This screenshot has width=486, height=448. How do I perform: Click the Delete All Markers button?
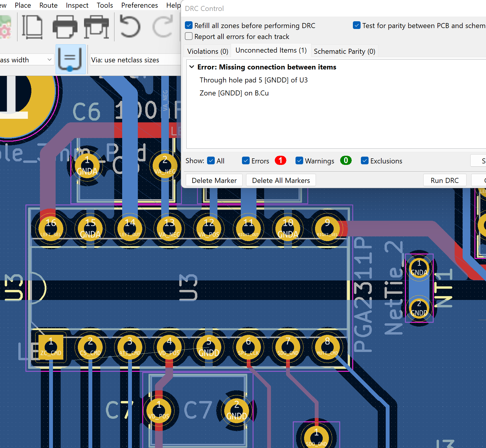click(281, 180)
